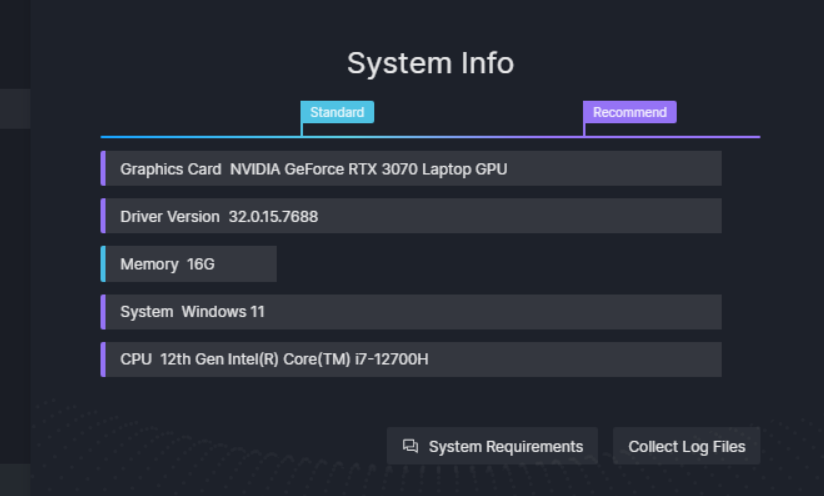Click the System Windows 11 row
824x496 pixels.
tap(411, 312)
